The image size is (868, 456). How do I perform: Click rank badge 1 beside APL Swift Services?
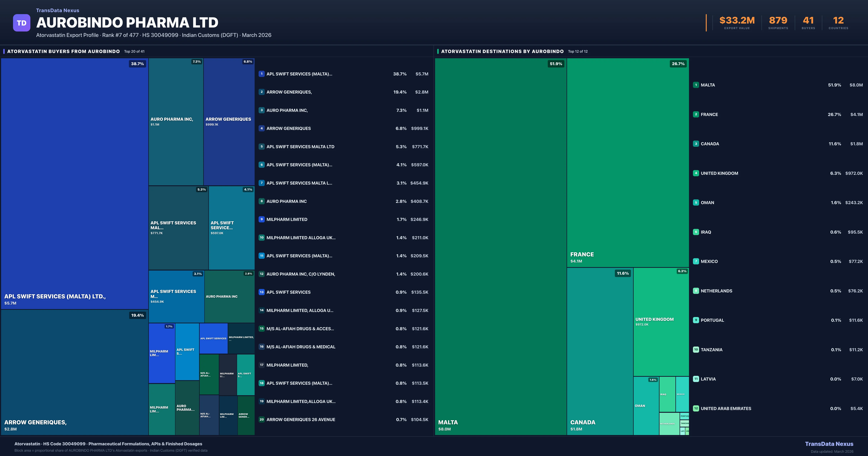click(x=261, y=74)
